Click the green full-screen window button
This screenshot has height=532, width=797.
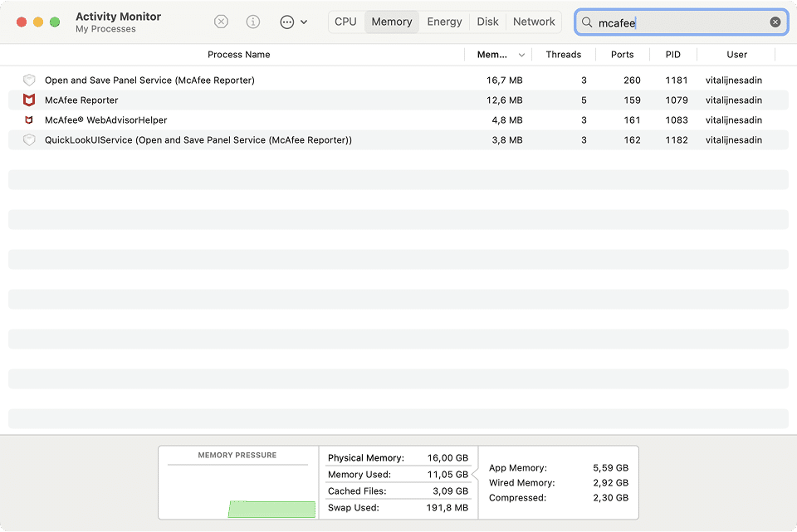[x=55, y=22]
